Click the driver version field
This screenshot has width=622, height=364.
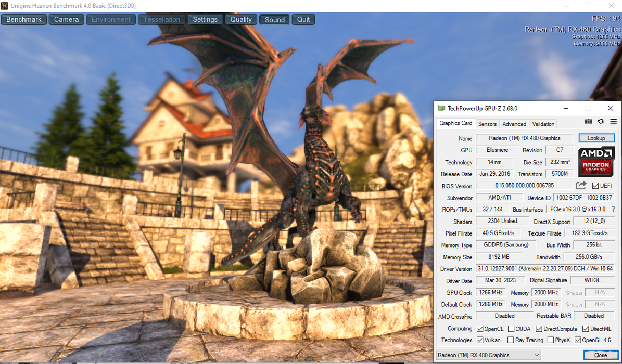coord(545,268)
